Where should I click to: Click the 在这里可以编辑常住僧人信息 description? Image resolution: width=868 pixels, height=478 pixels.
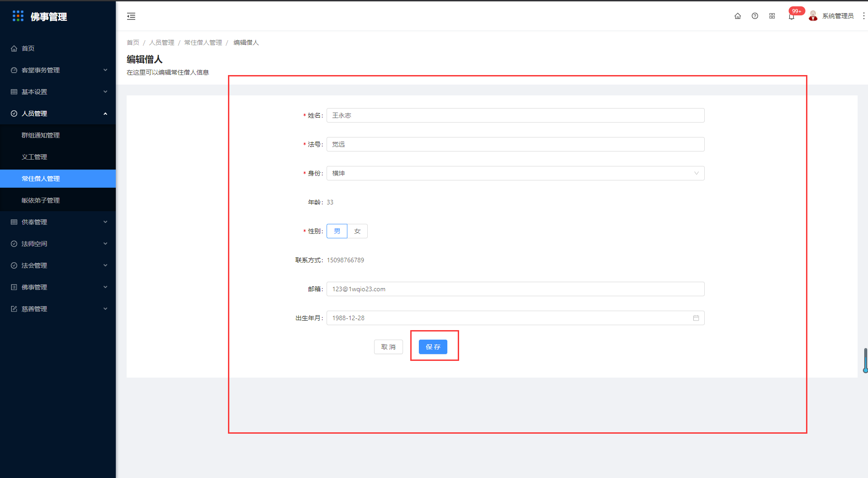(168, 72)
